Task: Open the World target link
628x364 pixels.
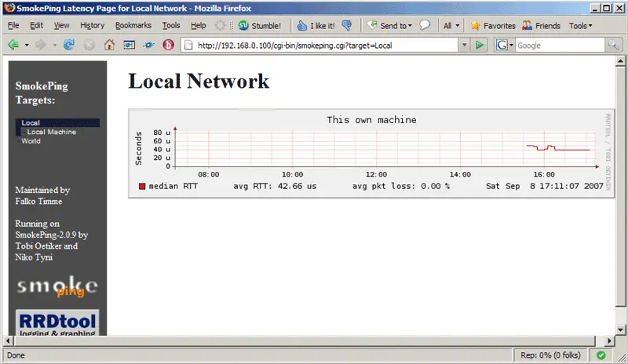Action: [x=31, y=141]
